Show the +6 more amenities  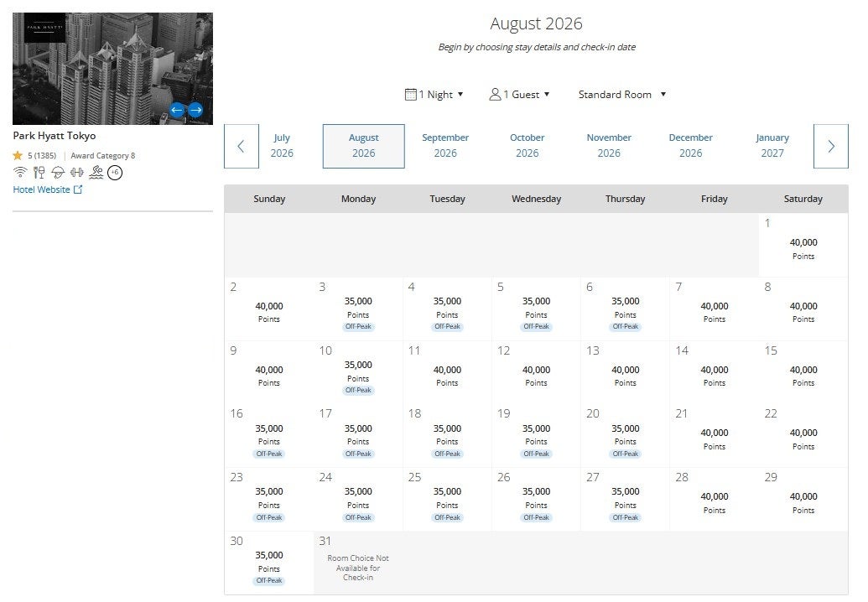coord(115,172)
